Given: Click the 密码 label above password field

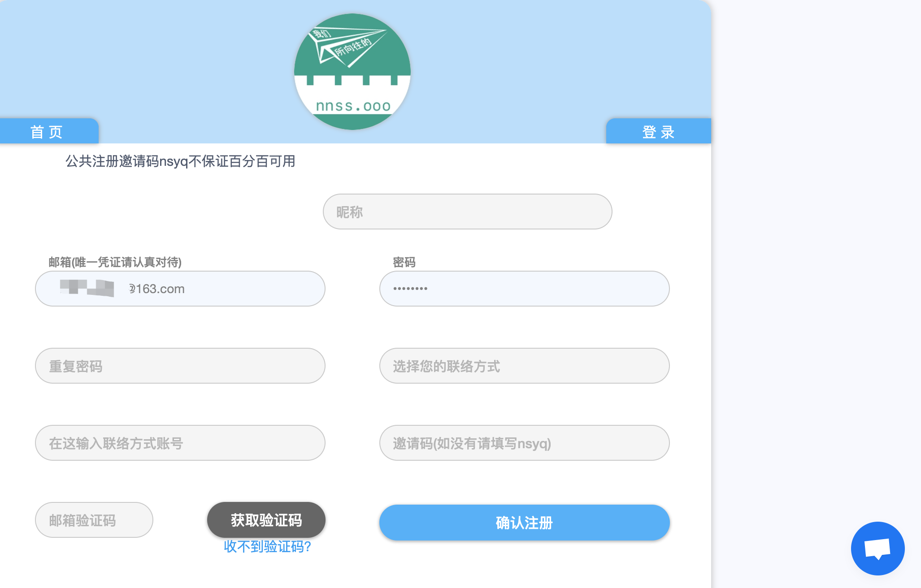Looking at the screenshot, I should pyautogui.click(x=404, y=262).
